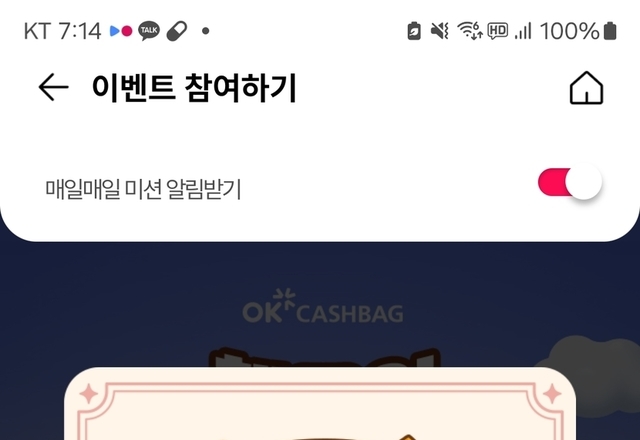Screen dimensions: 640x440
Task: Tap the muted vibrate status icon
Action: (440, 31)
